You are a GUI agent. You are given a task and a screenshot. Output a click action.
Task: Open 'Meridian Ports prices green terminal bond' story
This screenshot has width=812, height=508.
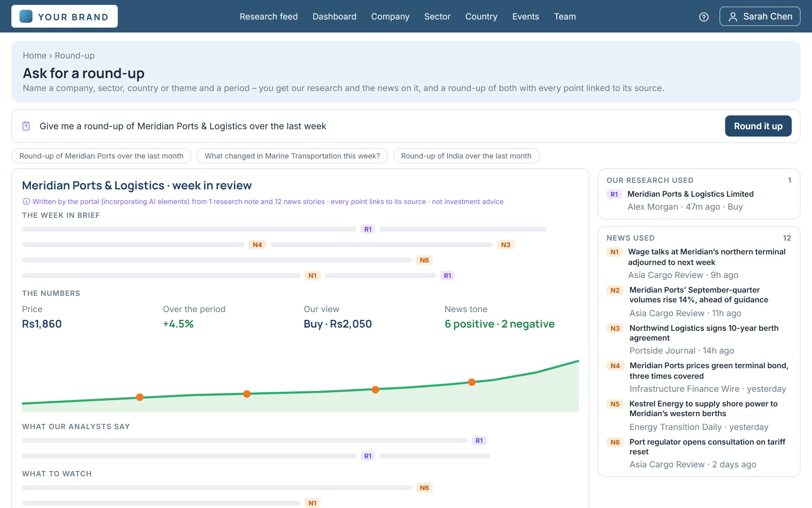(x=709, y=371)
